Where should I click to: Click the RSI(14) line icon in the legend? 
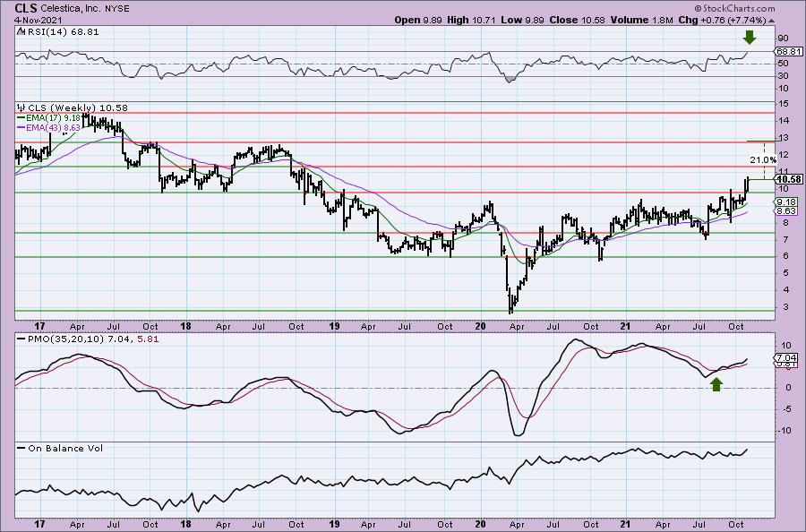[x=20, y=31]
